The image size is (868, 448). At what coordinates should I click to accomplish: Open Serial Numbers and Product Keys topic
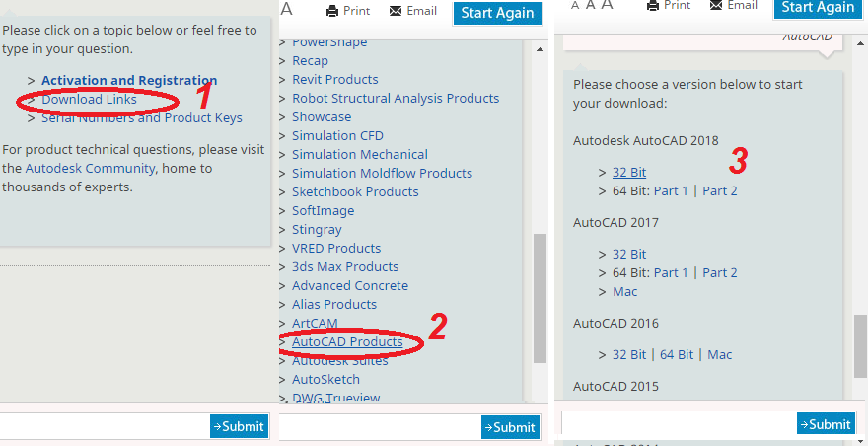(142, 118)
